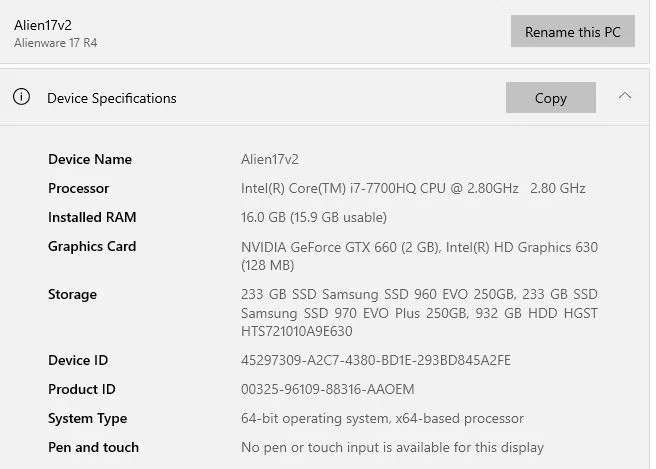This screenshot has height=469, width=656.
Task: Select the Pen and touch value text
Action: pyautogui.click(x=392, y=447)
